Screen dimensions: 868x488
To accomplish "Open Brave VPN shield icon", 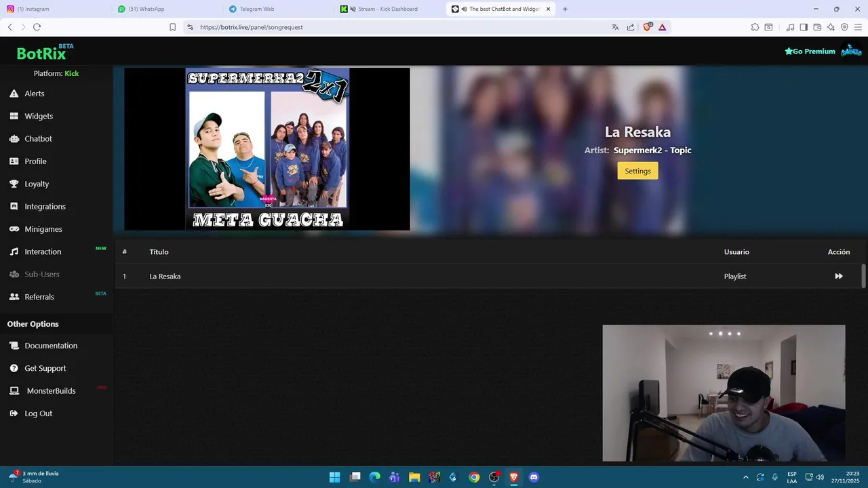I will [x=844, y=27].
